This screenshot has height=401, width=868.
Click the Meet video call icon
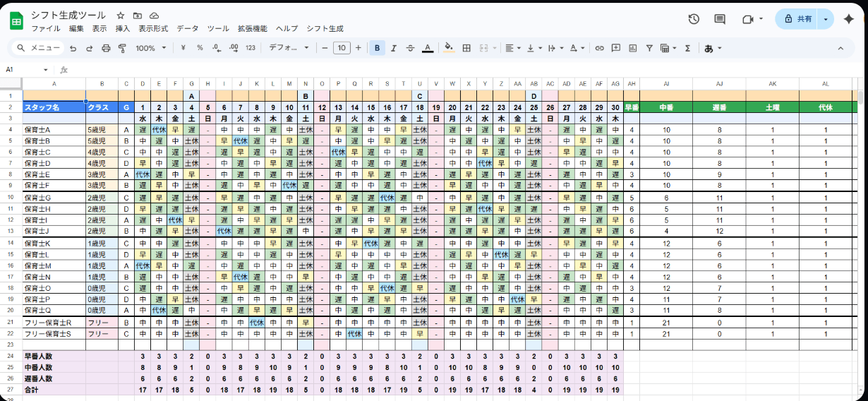click(x=748, y=19)
